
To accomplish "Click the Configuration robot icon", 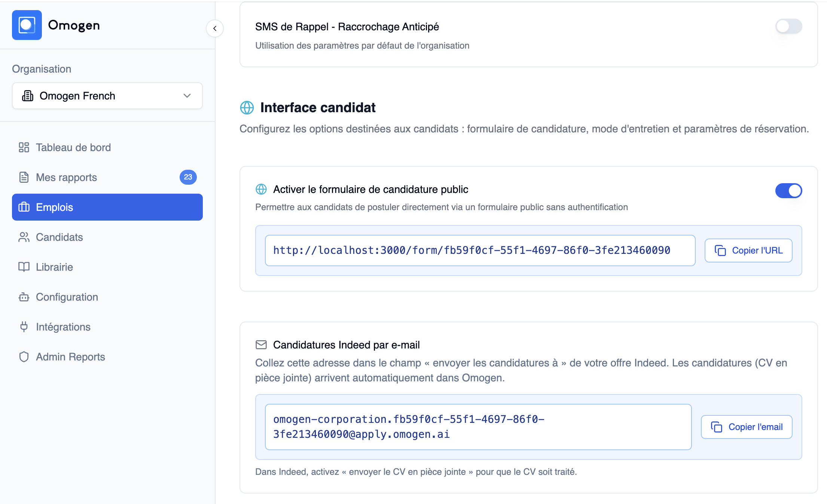I will point(24,297).
